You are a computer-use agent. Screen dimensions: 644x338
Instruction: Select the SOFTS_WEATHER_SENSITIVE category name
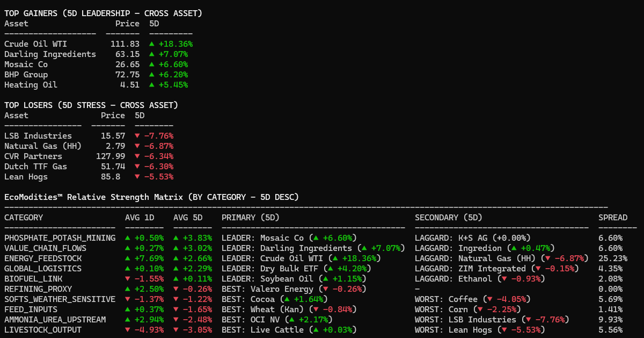coord(60,299)
